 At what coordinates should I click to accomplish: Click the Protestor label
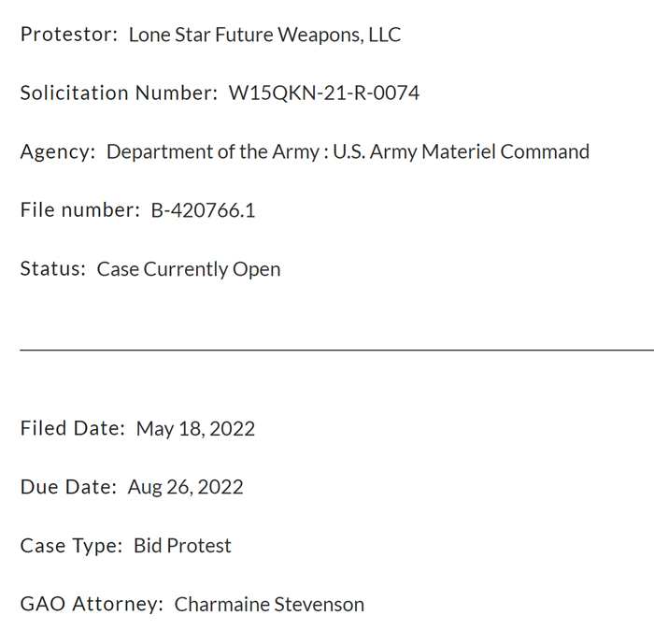(69, 35)
